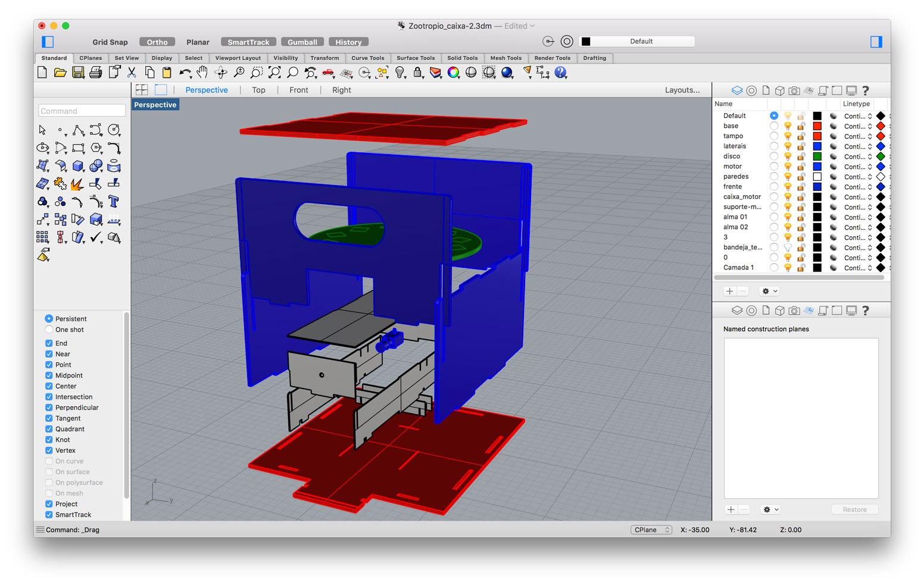Add a new layer with plus button
The image size is (924, 585).
coord(730,291)
